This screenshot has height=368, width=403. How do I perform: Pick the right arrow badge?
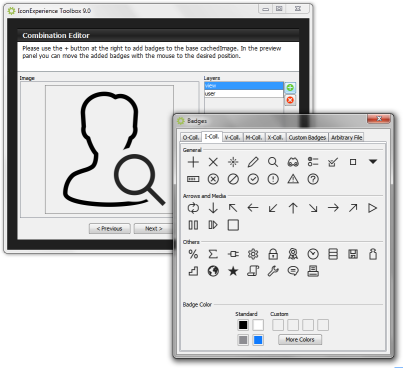(x=333, y=208)
